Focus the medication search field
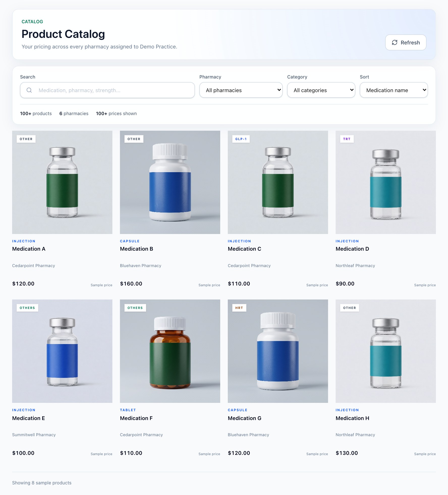The image size is (448, 495). (107, 90)
